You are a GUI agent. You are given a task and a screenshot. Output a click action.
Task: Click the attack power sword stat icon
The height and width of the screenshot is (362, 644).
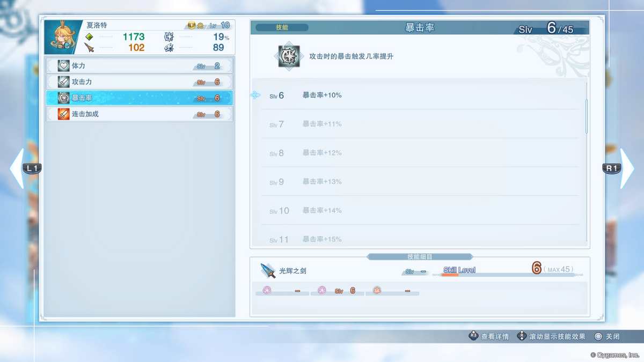[90, 48]
